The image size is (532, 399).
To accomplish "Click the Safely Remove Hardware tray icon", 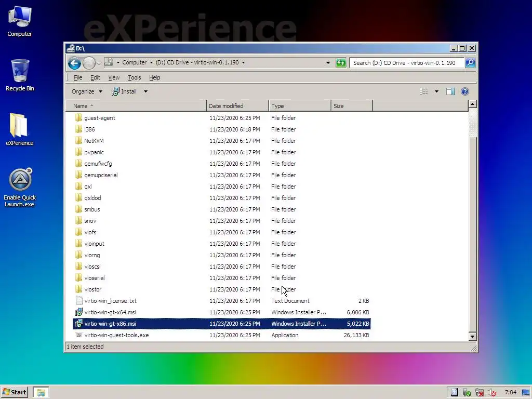I will (467, 393).
